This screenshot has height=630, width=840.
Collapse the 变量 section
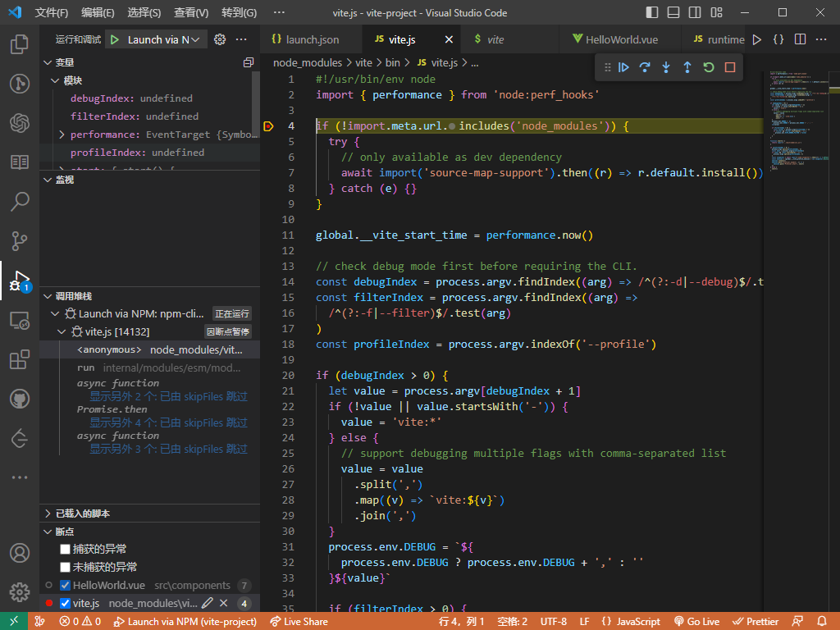pyautogui.click(x=48, y=62)
